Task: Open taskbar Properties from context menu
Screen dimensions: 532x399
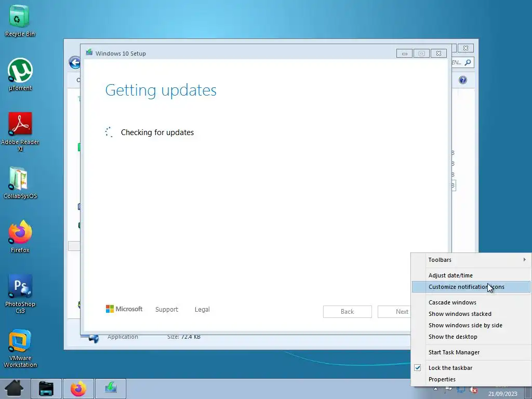Action: point(471,380)
